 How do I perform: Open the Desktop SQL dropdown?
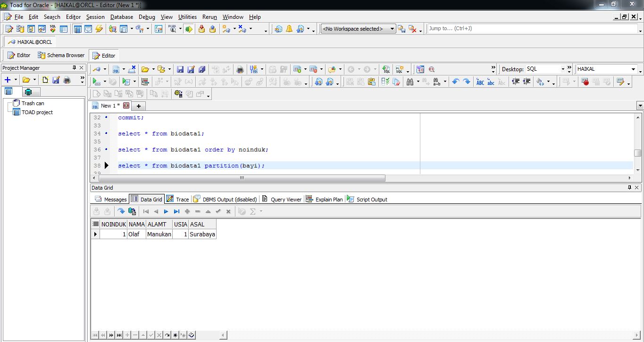564,69
